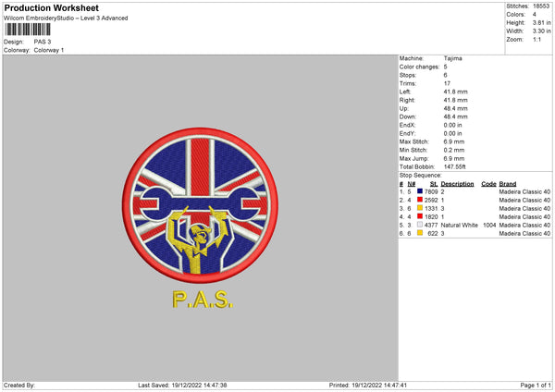
Task: Click Madeira Classic 40 in row 6
Action: (524, 234)
